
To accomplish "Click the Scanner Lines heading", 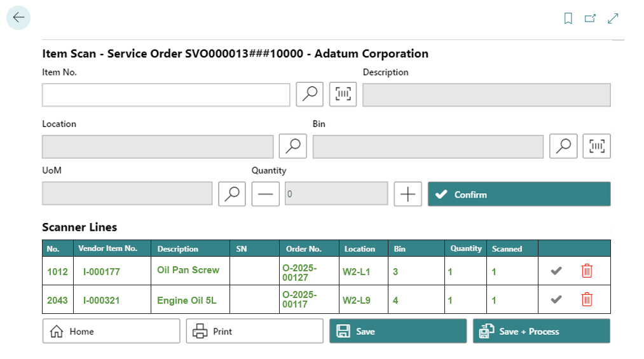I will (x=79, y=227).
